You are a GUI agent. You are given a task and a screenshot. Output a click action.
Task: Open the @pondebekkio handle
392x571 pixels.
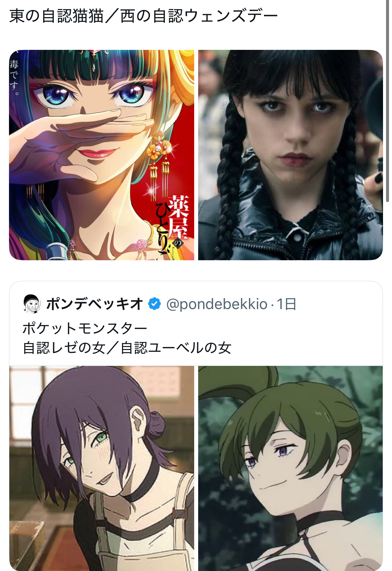click(x=217, y=304)
